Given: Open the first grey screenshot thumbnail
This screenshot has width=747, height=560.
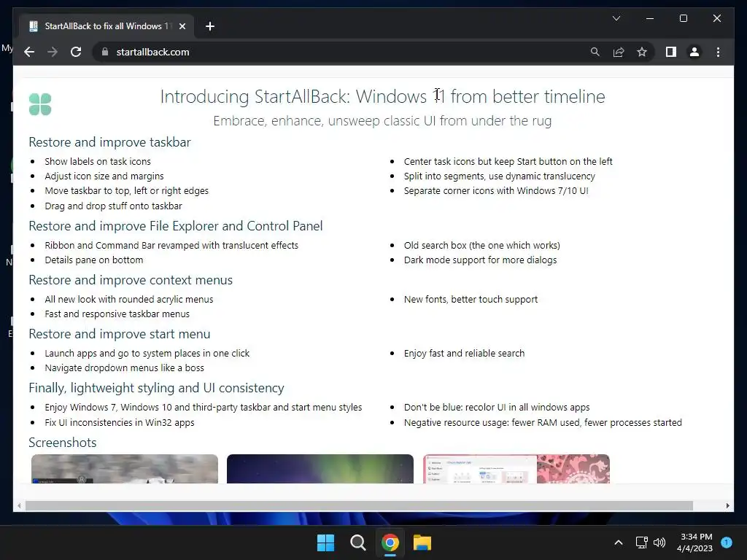Looking at the screenshot, I should [125, 469].
